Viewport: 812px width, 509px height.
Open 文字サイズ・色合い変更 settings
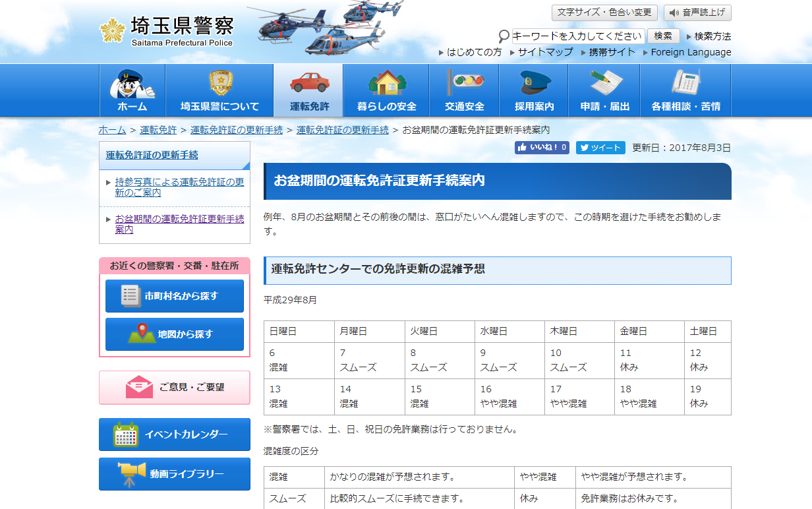tap(604, 13)
